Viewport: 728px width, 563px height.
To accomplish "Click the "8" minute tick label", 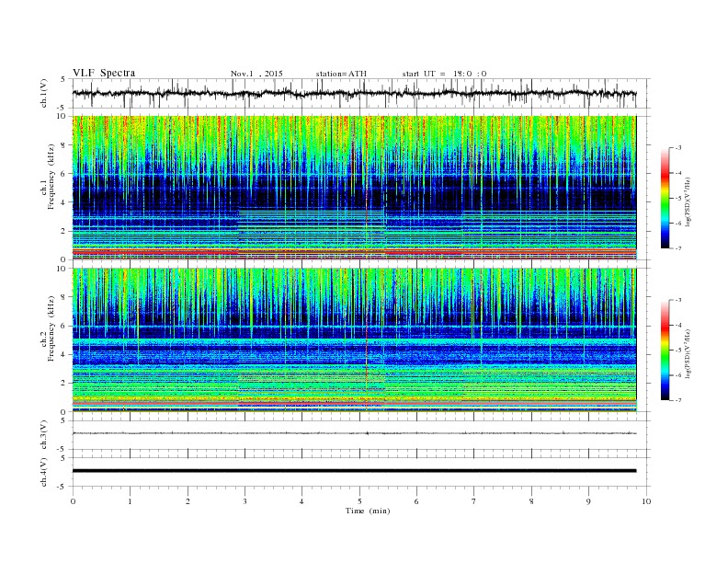I will (x=531, y=501).
